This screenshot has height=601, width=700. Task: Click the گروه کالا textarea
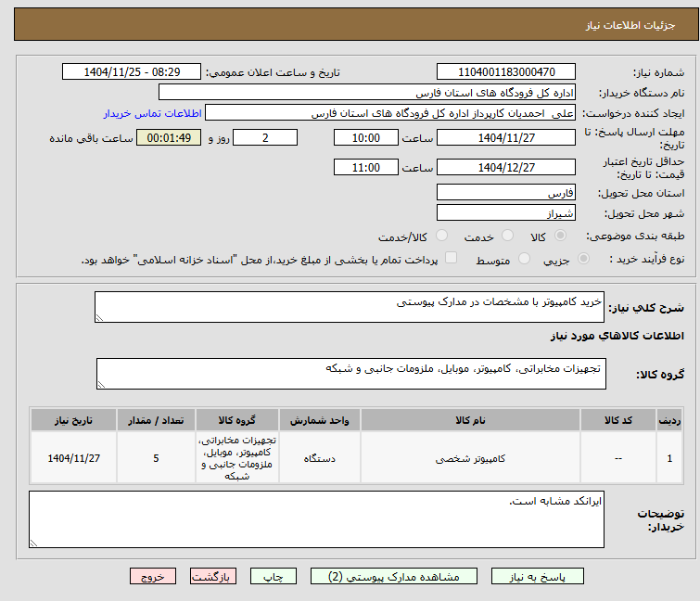click(351, 374)
